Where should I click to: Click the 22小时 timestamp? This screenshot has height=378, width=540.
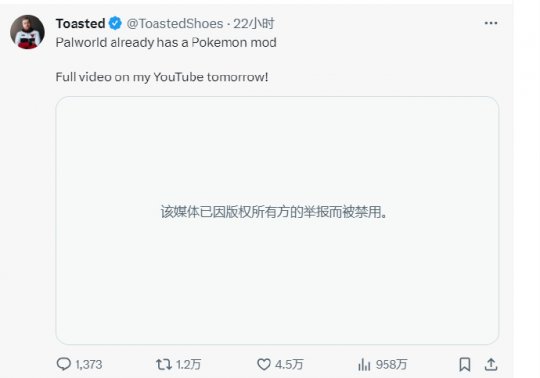pyautogui.click(x=254, y=23)
